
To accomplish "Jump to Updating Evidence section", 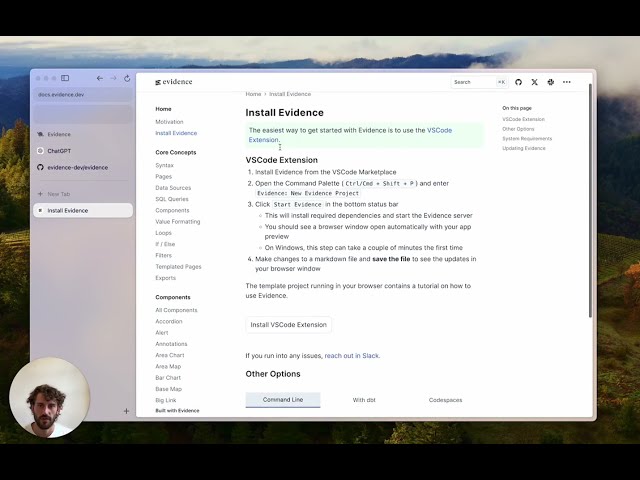I will tap(524, 148).
